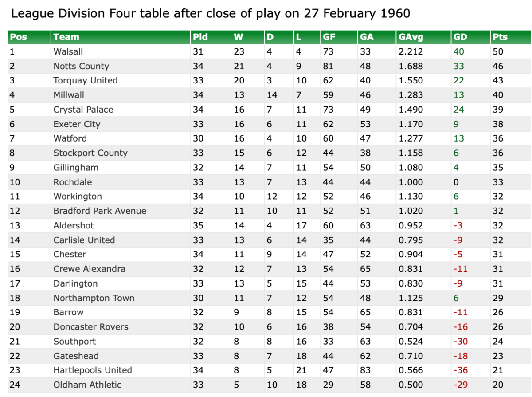Click the Stockport County row name
The height and width of the screenshot is (397, 532).
point(90,153)
